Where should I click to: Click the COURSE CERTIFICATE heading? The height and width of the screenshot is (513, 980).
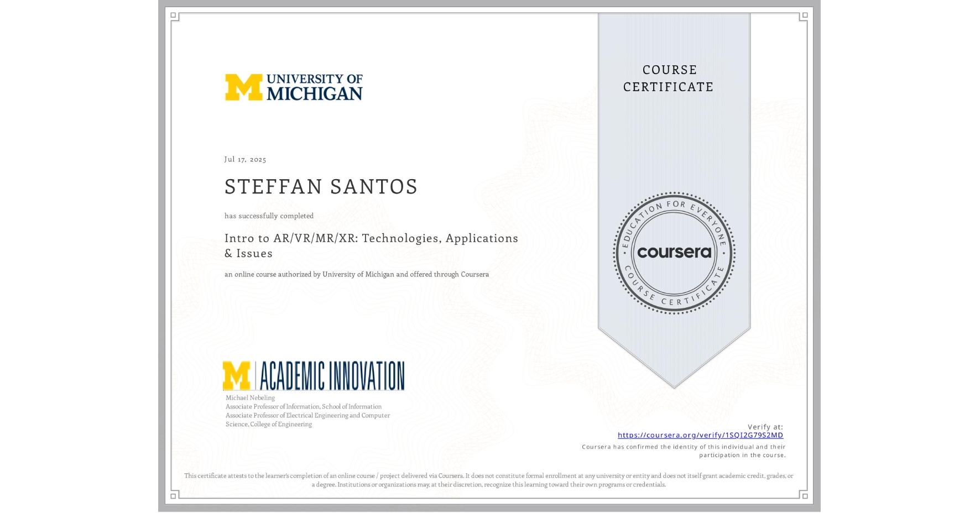tap(669, 78)
